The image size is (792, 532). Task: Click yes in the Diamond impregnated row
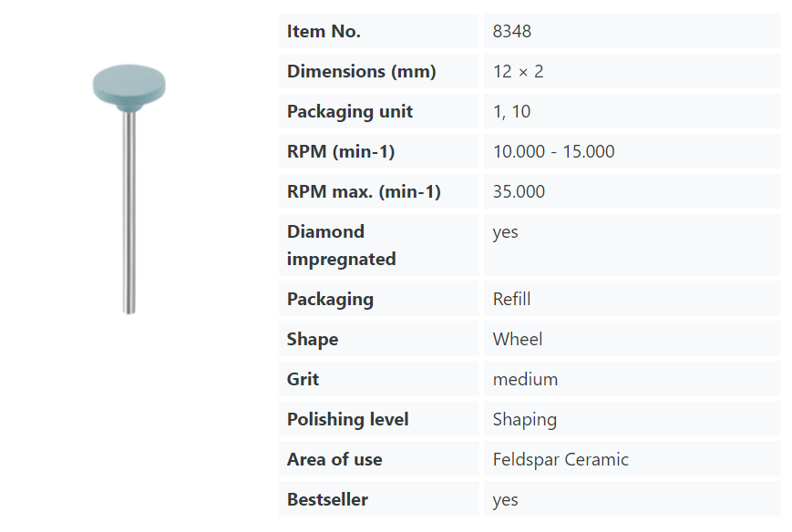(505, 231)
